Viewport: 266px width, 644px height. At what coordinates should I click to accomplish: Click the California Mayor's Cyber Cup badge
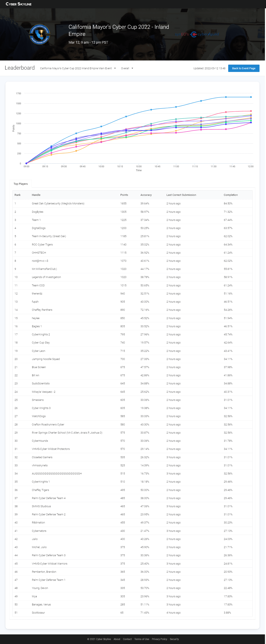(x=39, y=34)
